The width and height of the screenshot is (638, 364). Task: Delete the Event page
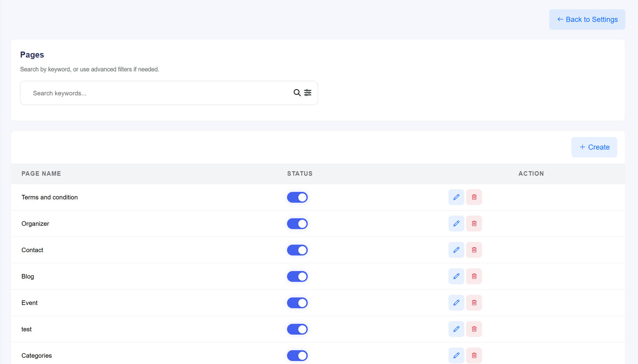tap(474, 303)
